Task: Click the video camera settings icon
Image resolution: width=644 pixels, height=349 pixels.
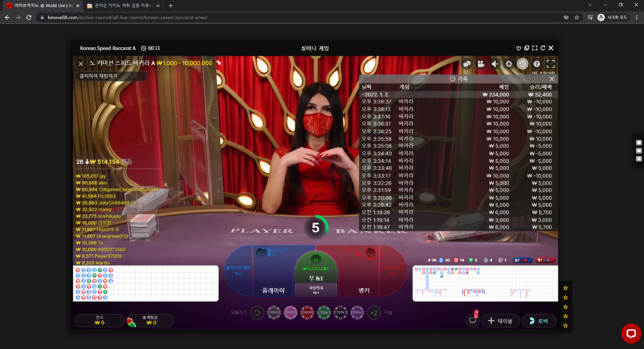Action: (x=481, y=64)
